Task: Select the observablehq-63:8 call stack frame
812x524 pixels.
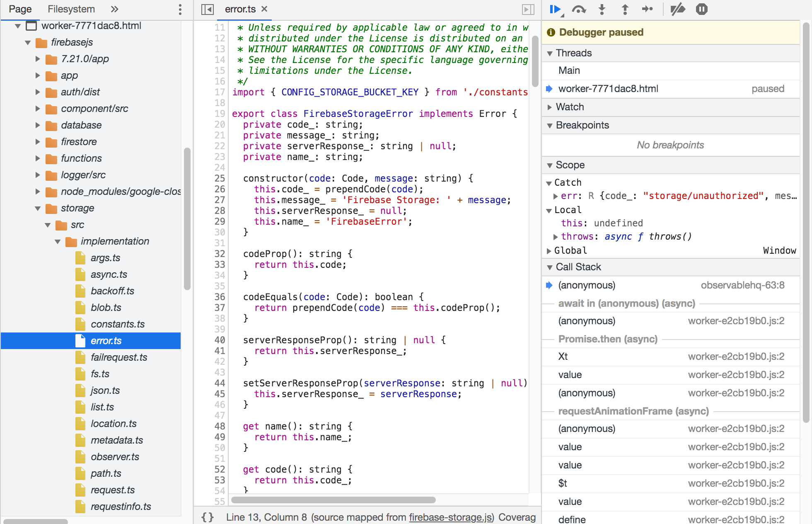Action: pyautogui.click(x=670, y=285)
